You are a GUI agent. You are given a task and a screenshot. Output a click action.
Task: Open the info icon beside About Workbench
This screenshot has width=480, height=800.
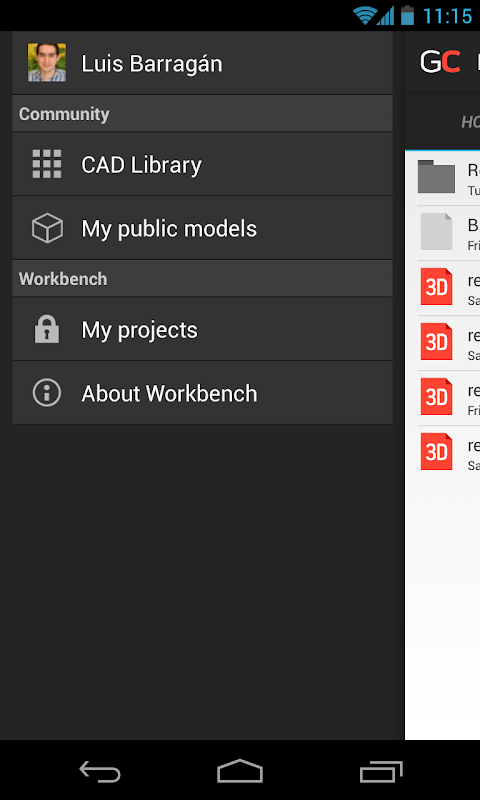click(x=47, y=393)
